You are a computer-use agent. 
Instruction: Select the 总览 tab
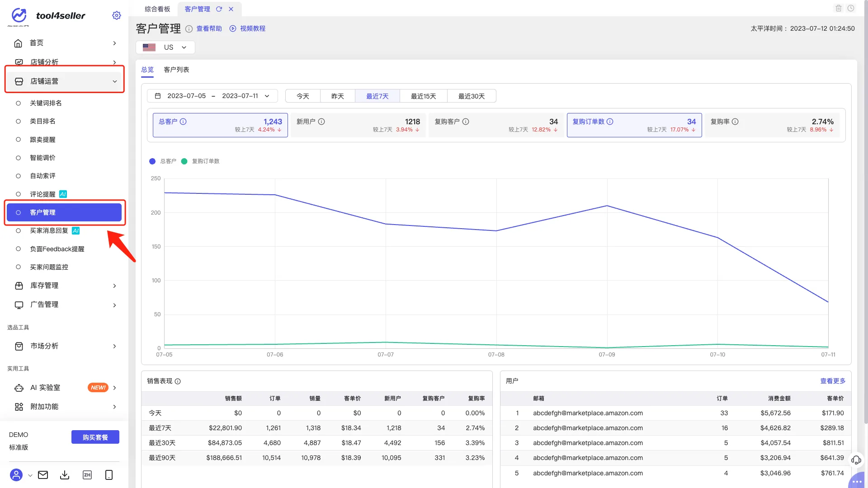point(147,70)
